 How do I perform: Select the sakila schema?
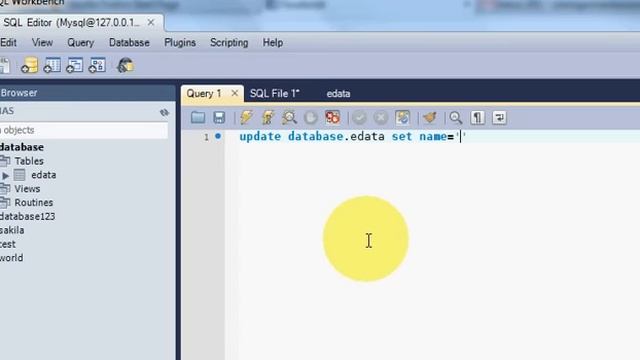click(12, 230)
